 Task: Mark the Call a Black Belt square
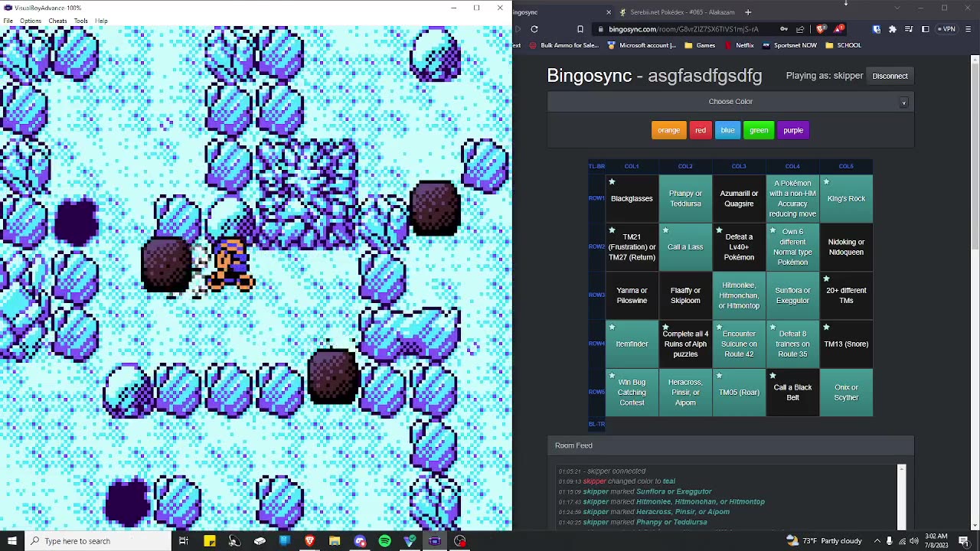pos(792,392)
